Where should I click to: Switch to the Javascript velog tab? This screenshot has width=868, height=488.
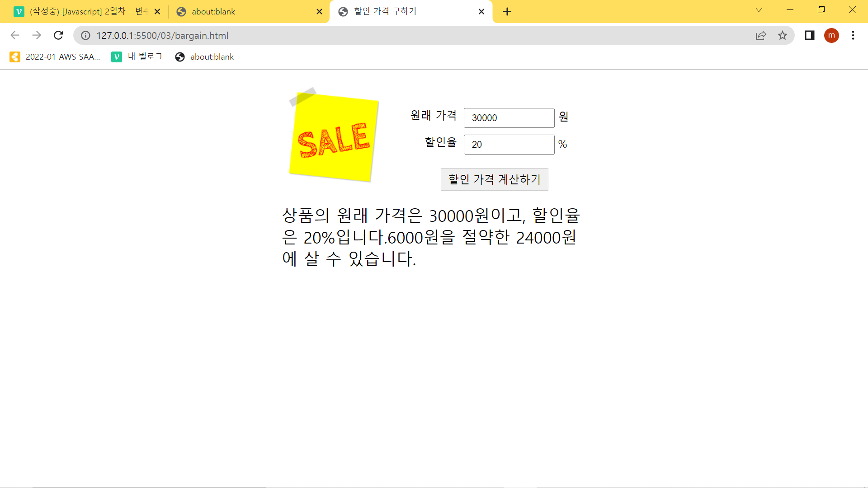(84, 12)
